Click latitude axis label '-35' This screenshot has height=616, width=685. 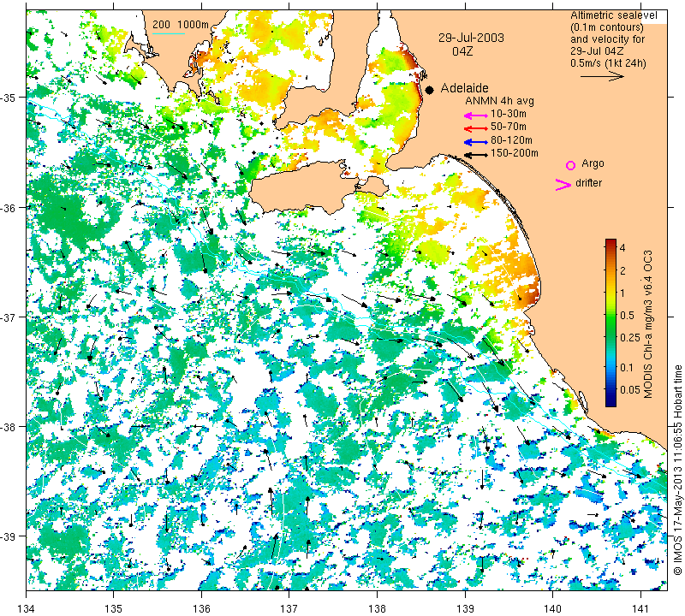coord(9,97)
